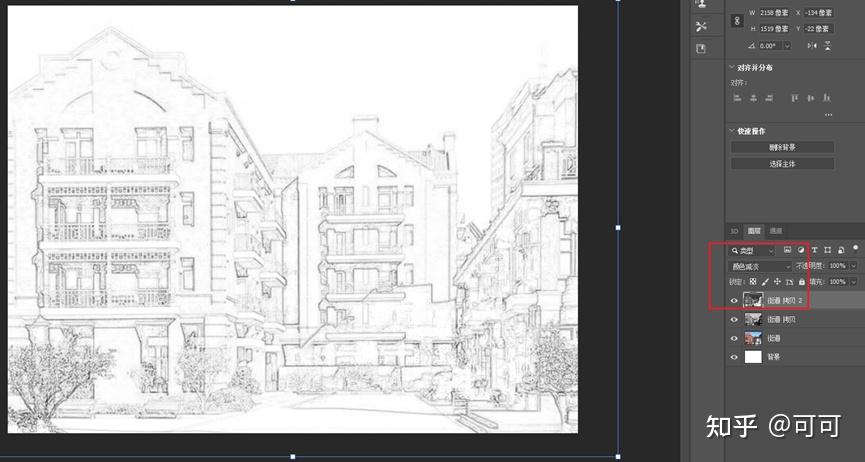Prevent auto-nesting into artboards lock icon
This screenshot has height=462, width=865.
coord(789,282)
